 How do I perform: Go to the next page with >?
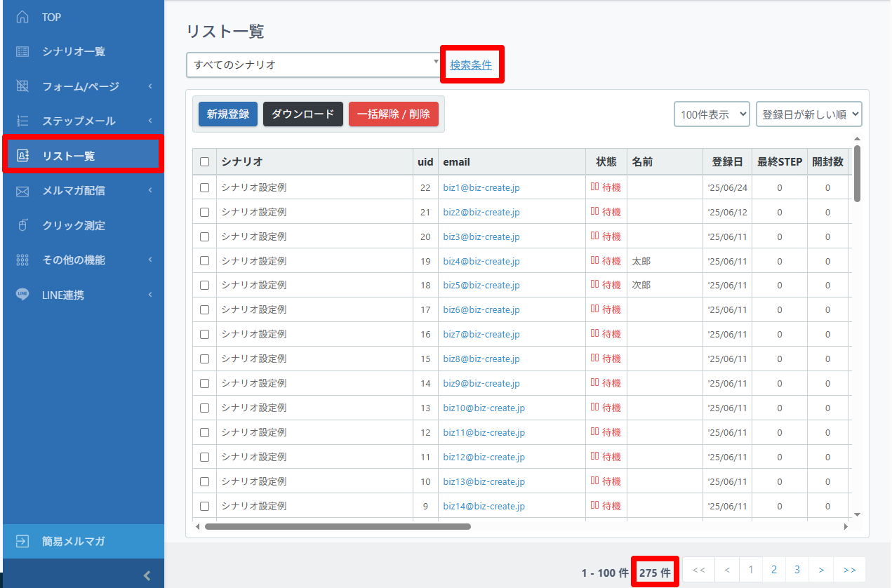[821, 570]
